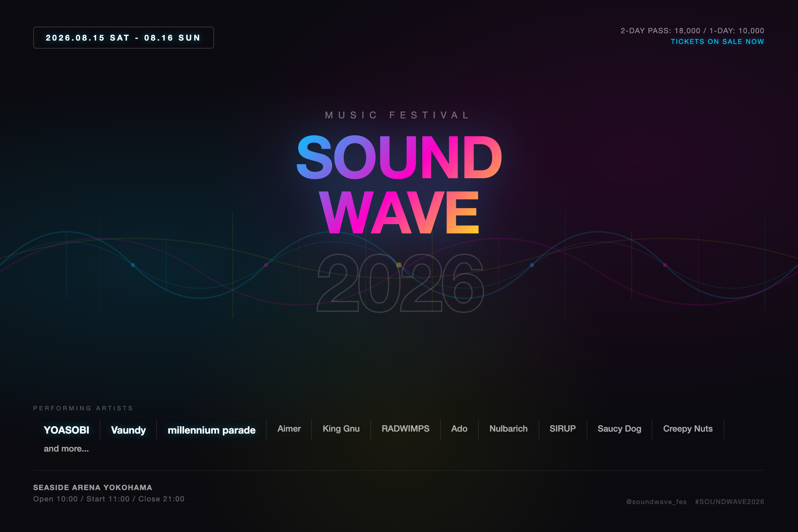
Task: Click on Aimer in artist lineup
Action: [289, 429]
